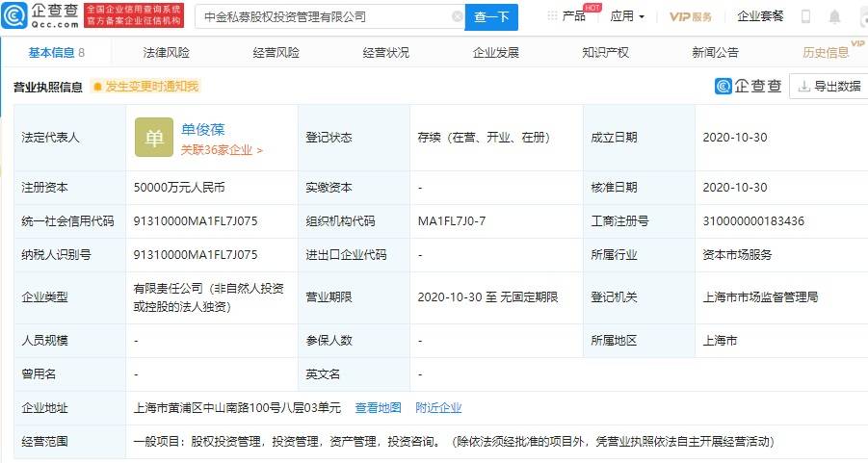Select the 经营范围 business scope text
Image resolution: width=868 pixels, height=463 pixels.
pos(454,442)
